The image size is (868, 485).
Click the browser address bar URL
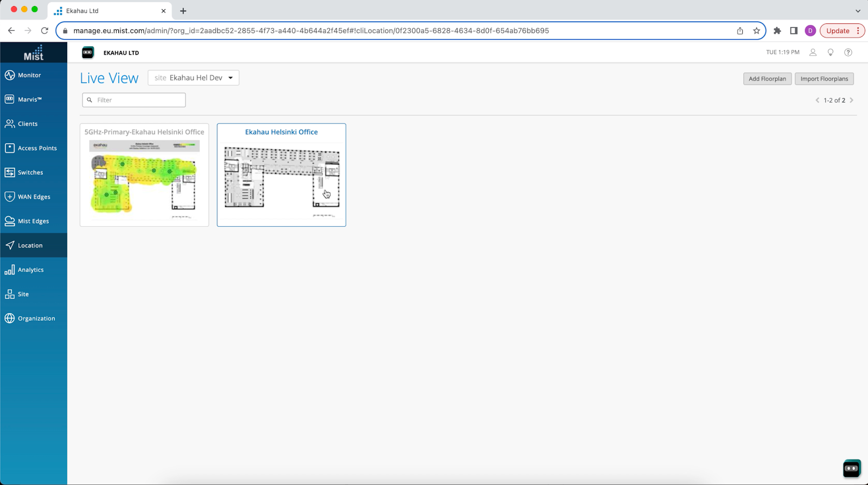pyautogui.click(x=311, y=31)
